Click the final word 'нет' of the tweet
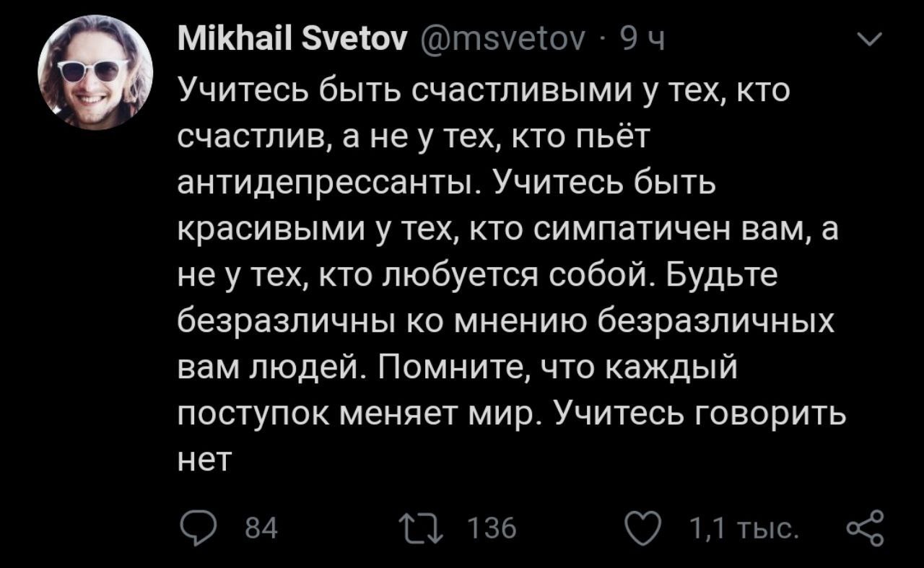 [205, 457]
